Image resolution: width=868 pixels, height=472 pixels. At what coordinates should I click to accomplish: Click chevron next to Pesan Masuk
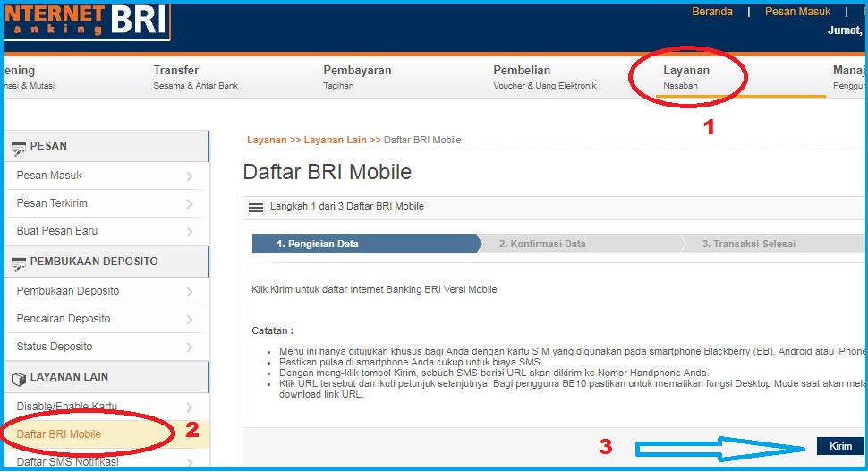pos(190,176)
